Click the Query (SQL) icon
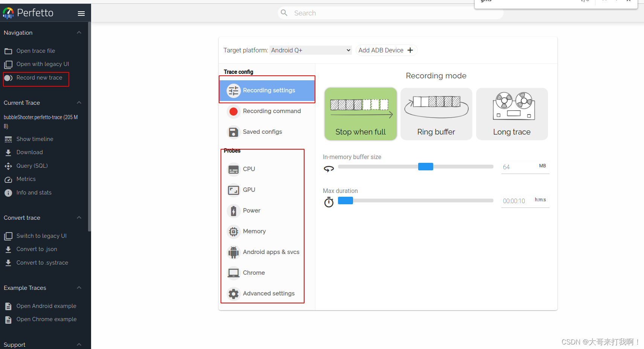The image size is (644, 349). point(8,166)
